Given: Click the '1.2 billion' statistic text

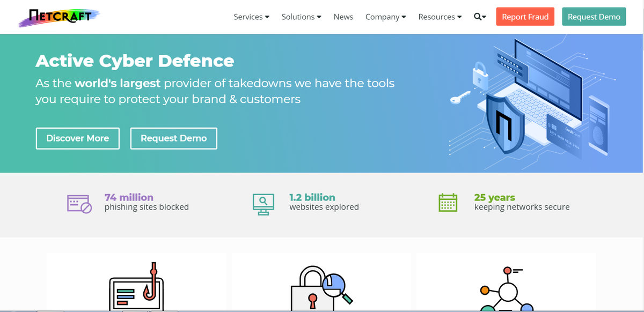Looking at the screenshot, I should 312,197.
